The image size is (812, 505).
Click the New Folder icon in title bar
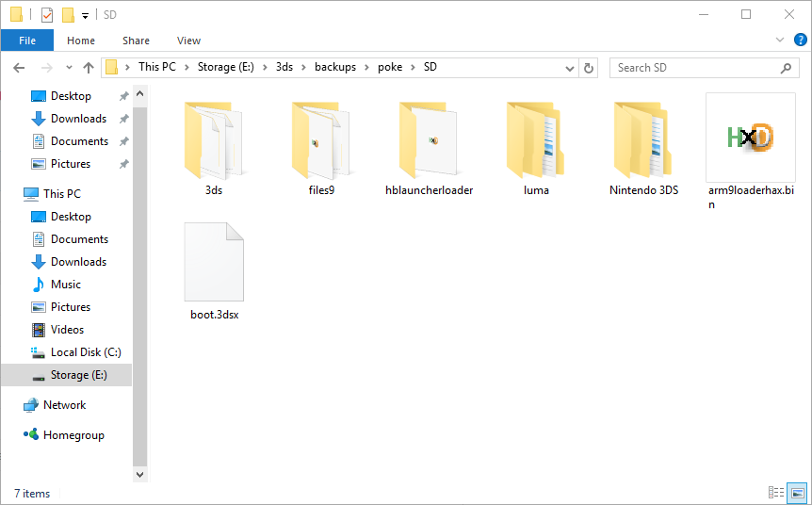coord(68,14)
